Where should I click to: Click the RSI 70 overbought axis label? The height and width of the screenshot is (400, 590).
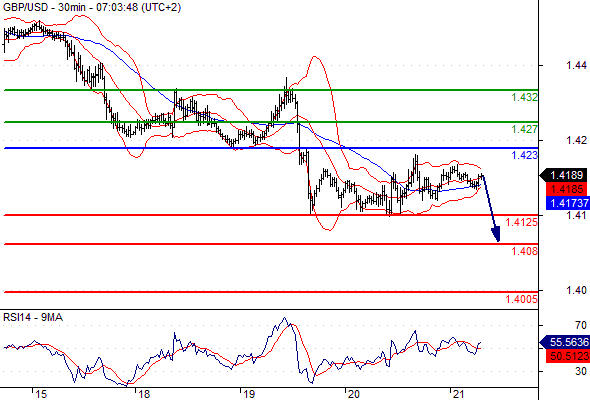(581, 325)
